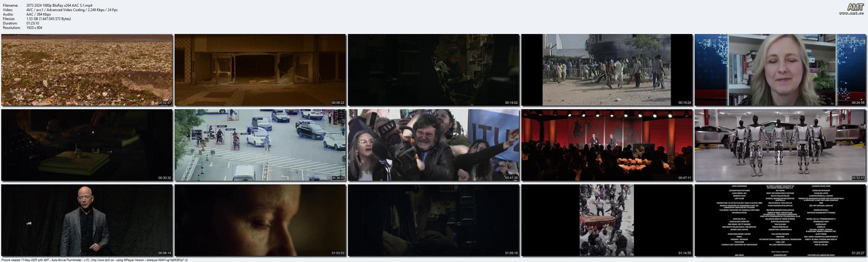This screenshot has height=262, width=868.
Task: Open the bald presenter thumbnail at 00:58:14
Action: click(x=87, y=220)
